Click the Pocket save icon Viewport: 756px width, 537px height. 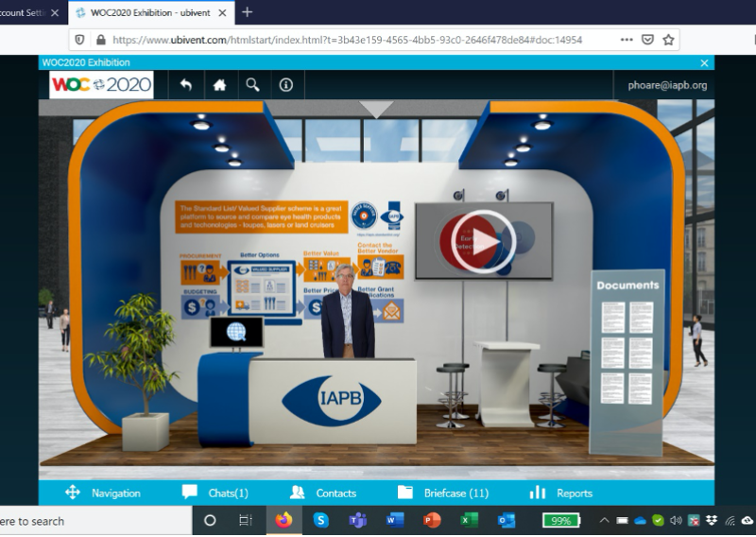point(647,40)
